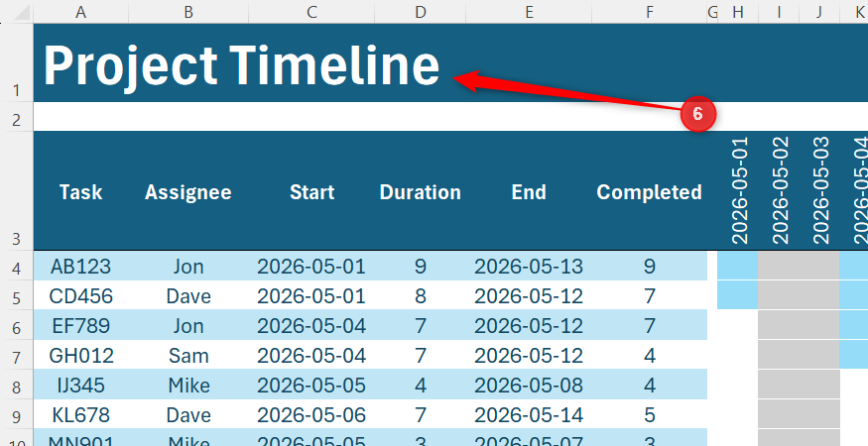Select end date of task GH012
Viewport: 868px width, 446px height.
tap(529, 355)
